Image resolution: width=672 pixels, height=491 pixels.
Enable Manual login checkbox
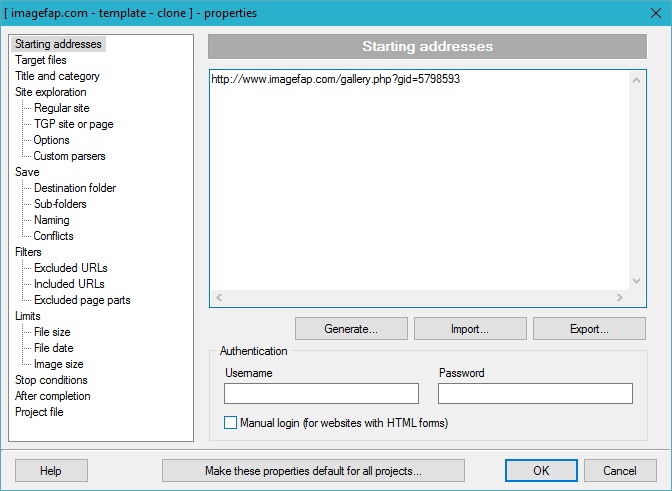(231, 423)
